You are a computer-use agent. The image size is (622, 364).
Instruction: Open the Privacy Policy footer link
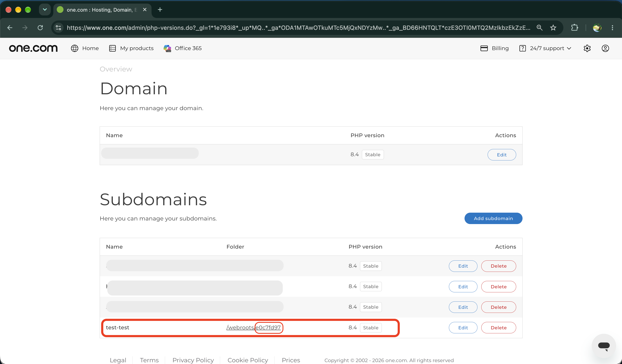pyautogui.click(x=193, y=360)
